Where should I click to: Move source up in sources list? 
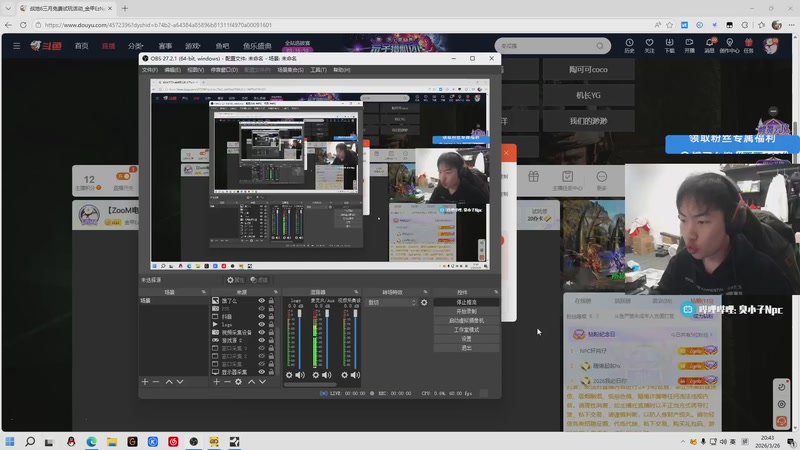(x=252, y=382)
